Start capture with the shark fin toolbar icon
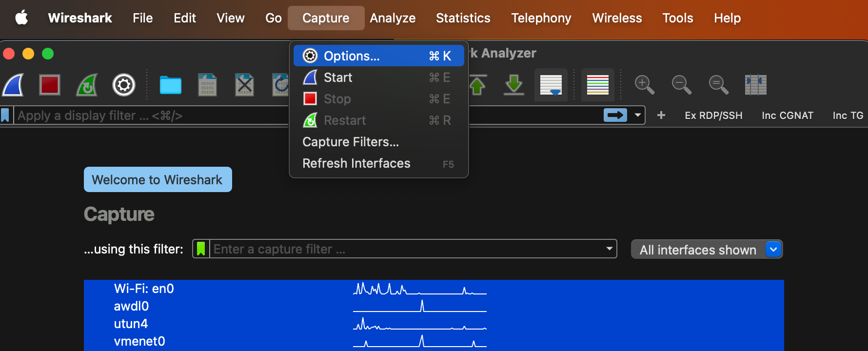The image size is (868, 351). 13,85
